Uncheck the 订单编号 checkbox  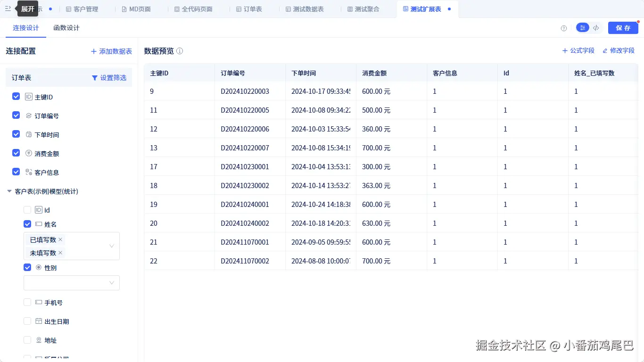(x=16, y=115)
